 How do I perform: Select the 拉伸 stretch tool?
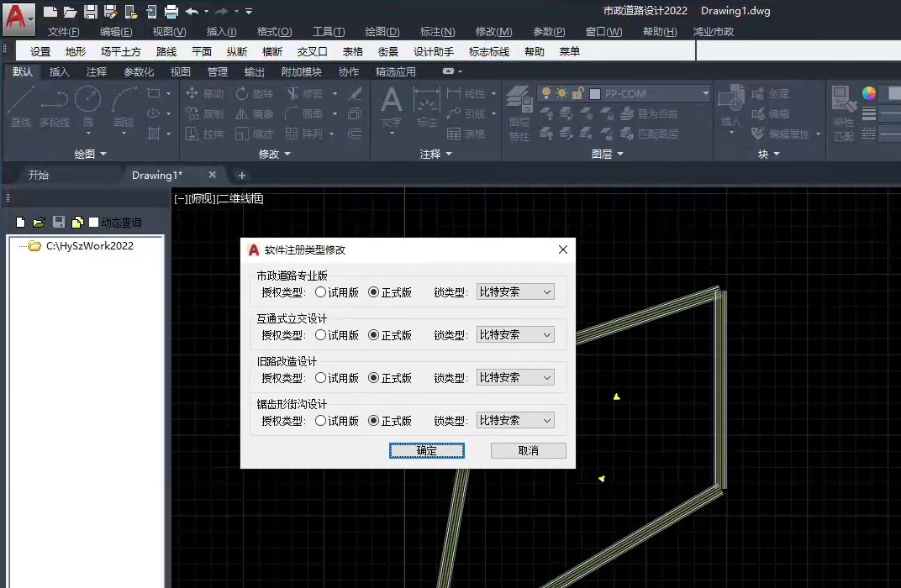point(204,134)
